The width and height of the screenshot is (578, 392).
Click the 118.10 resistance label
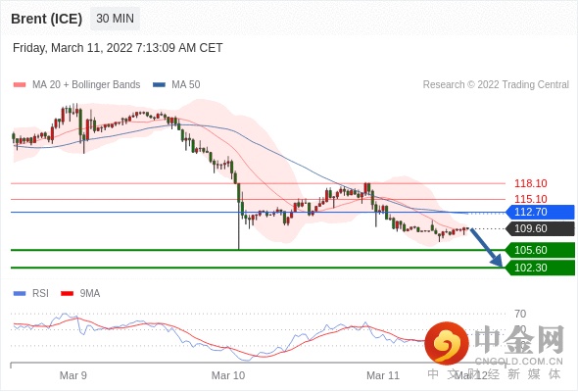(x=531, y=183)
